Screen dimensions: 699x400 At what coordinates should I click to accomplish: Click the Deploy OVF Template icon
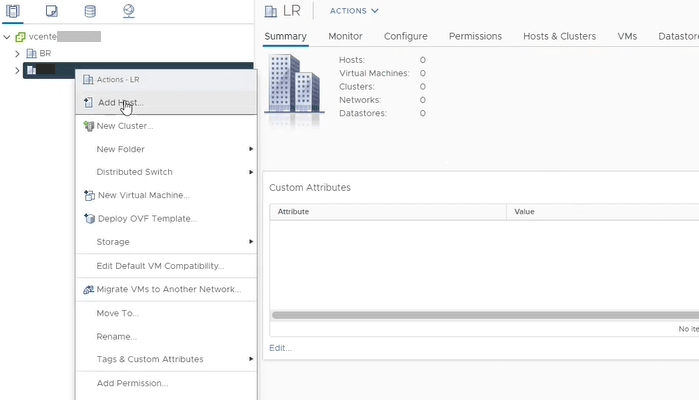point(88,219)
